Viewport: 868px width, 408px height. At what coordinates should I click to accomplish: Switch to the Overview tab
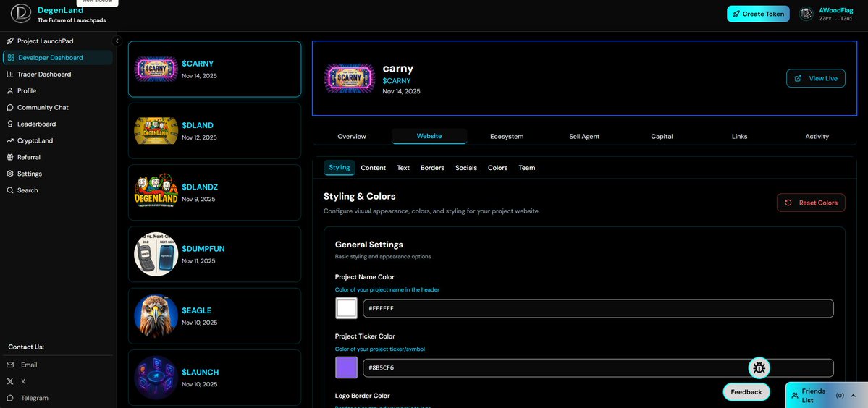tap(352, 137)
